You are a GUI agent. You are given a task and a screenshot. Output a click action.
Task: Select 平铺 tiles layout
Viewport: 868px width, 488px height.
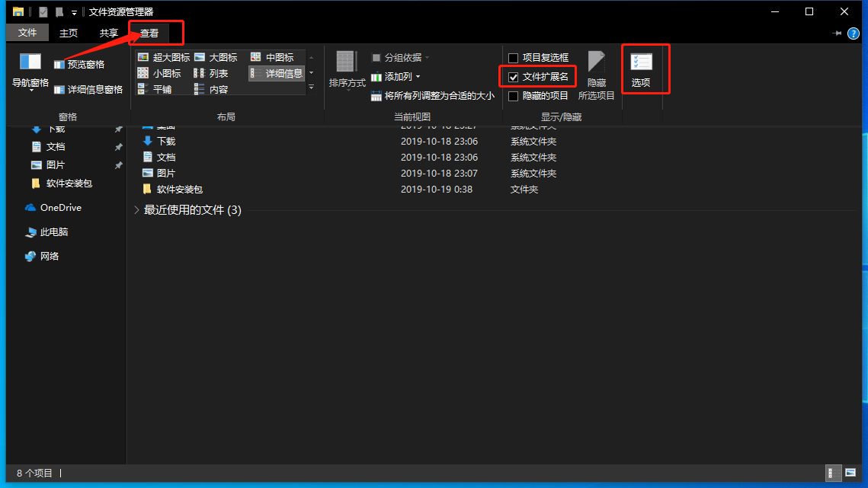coord(155,89)
